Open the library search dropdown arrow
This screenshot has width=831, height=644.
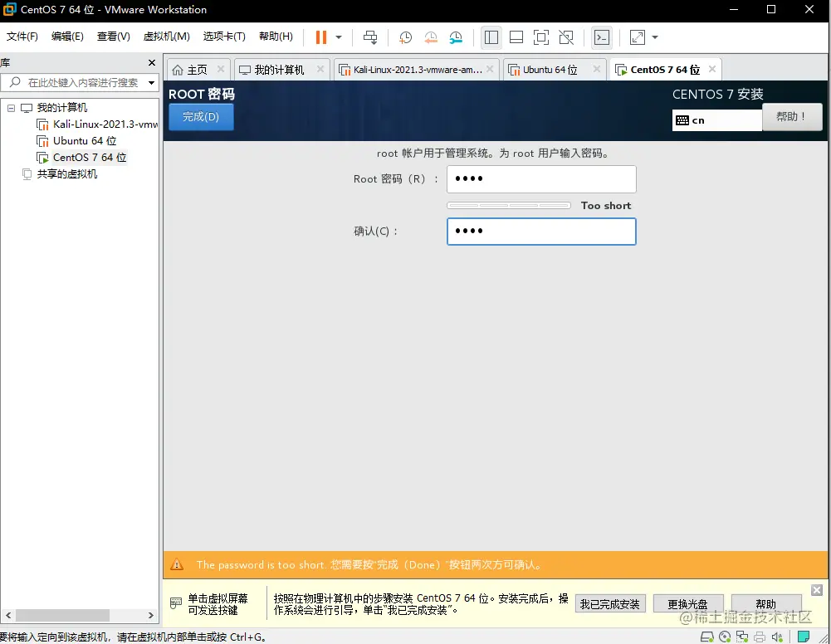pos(152,83)
